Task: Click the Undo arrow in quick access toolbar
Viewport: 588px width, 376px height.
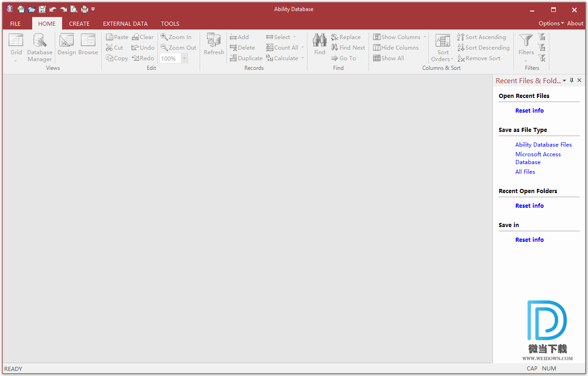Action: 53,9
